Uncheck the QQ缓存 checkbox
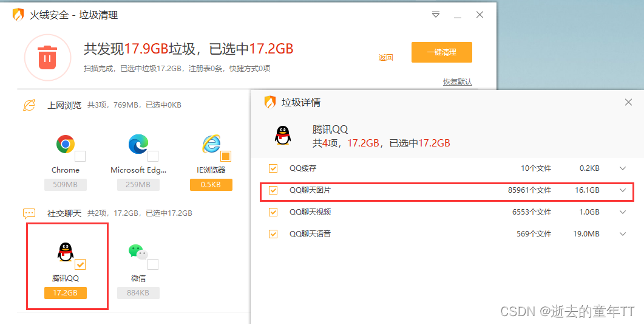The image size is (644, 324). click(x=273, y=168)
